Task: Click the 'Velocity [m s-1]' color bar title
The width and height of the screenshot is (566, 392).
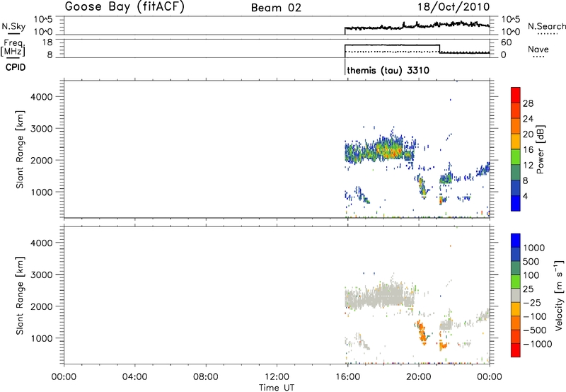Action: 558,295
